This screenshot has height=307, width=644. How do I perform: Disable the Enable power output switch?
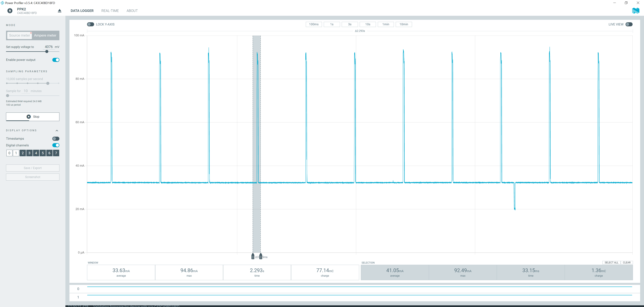(56, 60)
